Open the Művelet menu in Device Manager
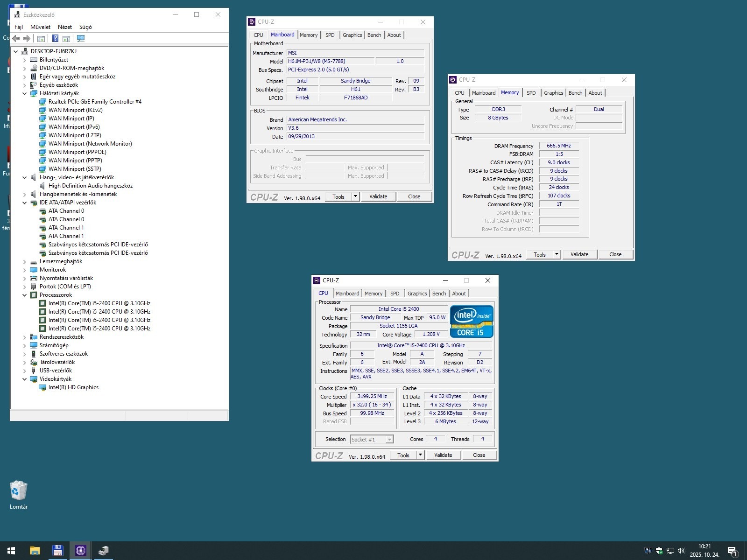The image size is (747, 560). pos(40,27)
